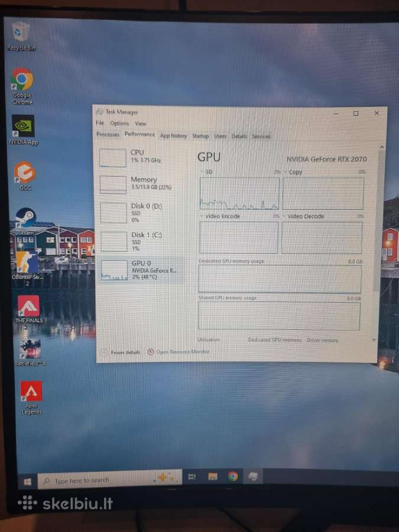Open the Apex Legends desktop shortcut
The image size is (399, 532).
(x=31, y=398)
